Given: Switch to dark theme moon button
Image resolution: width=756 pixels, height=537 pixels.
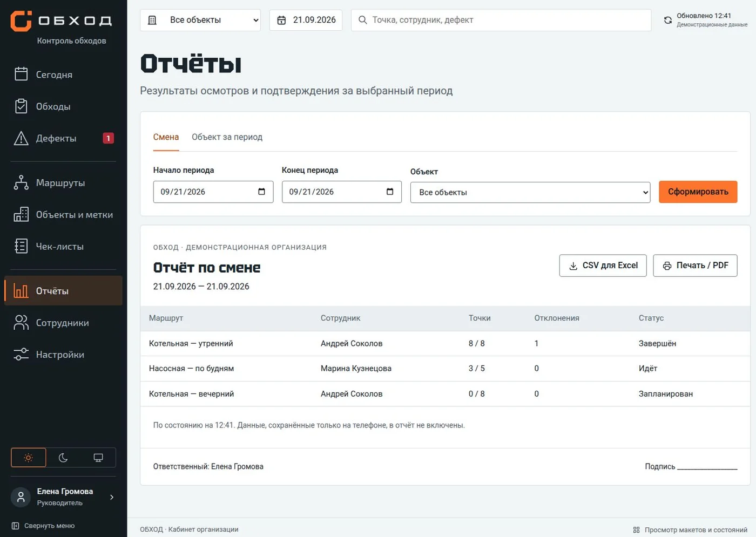Looking at the screenshot, I should (63, 458).
